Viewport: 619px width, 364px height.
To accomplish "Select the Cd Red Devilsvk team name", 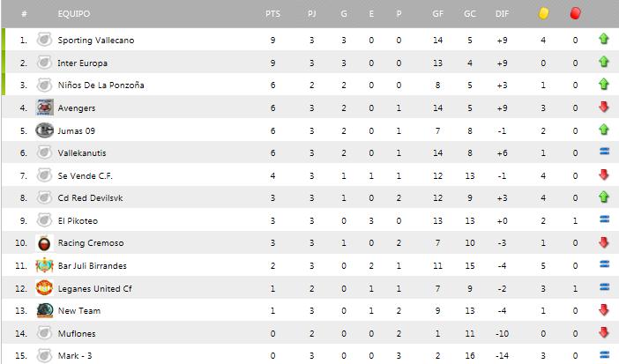I will pos(91,197).
